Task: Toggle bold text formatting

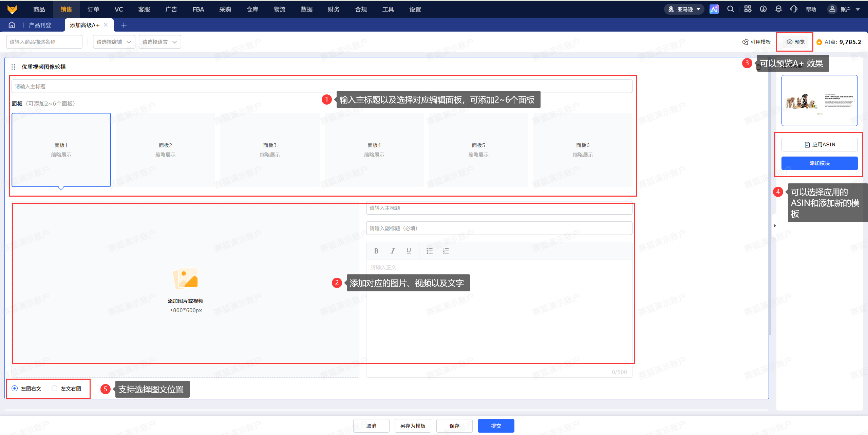Action: click(x=376, y=251)
